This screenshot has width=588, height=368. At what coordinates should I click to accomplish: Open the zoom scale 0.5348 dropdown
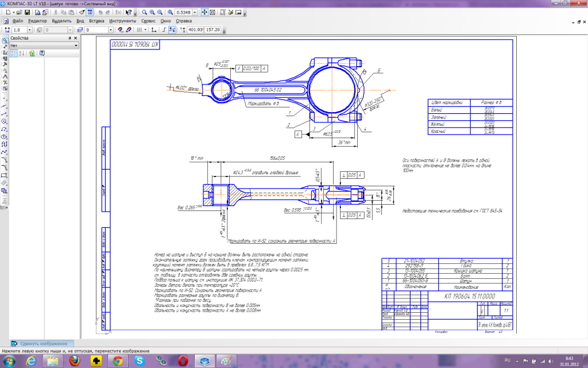195,13
